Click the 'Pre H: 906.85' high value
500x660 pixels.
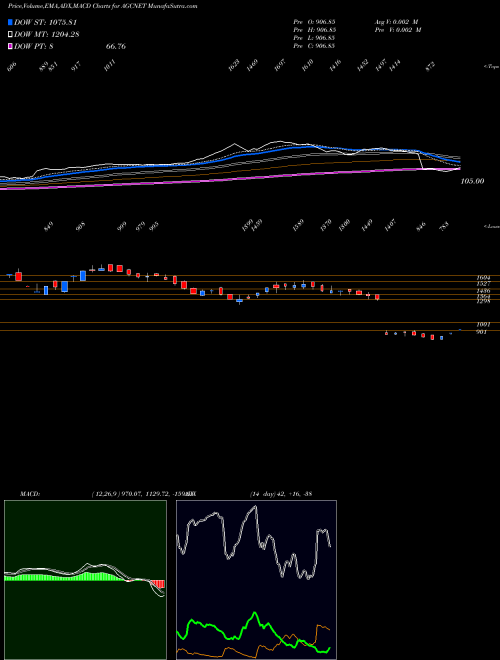[x=314, y=30]
